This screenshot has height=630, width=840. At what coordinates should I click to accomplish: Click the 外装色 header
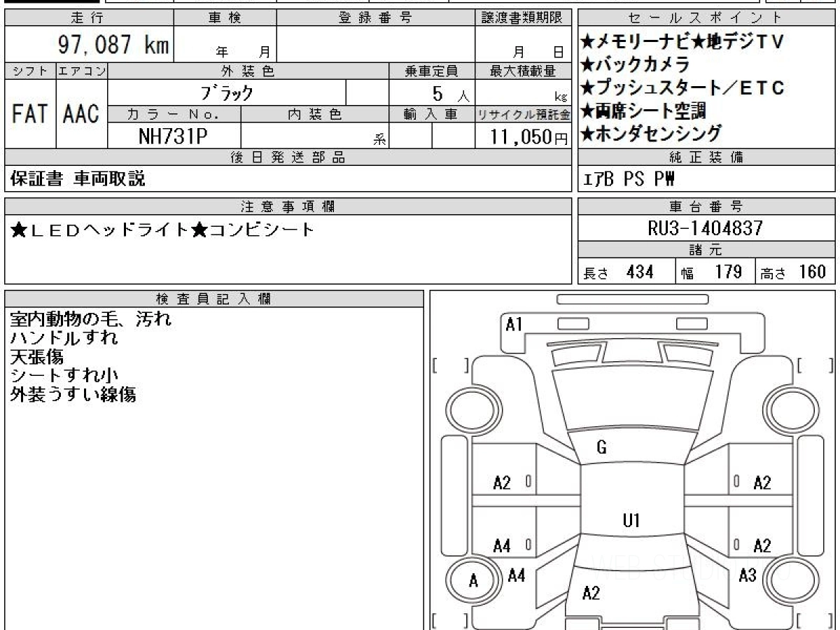pos(248,71)
